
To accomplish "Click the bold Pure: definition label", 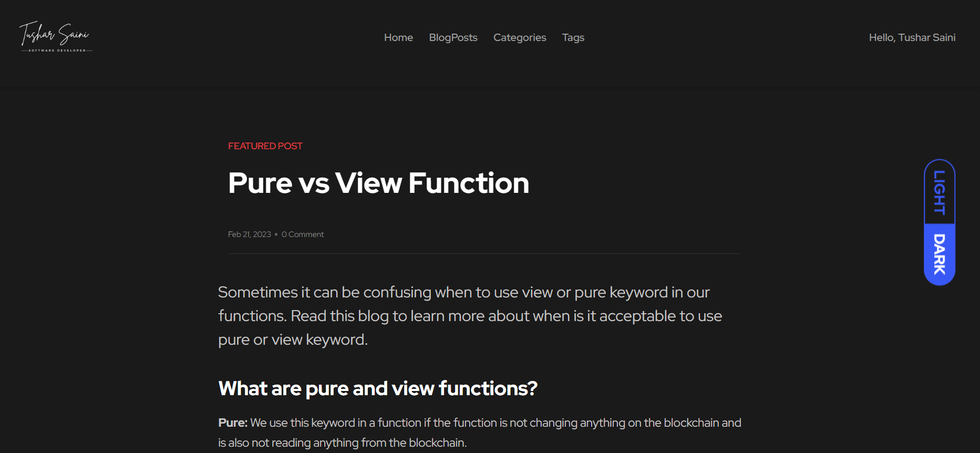I will point(233,423).
